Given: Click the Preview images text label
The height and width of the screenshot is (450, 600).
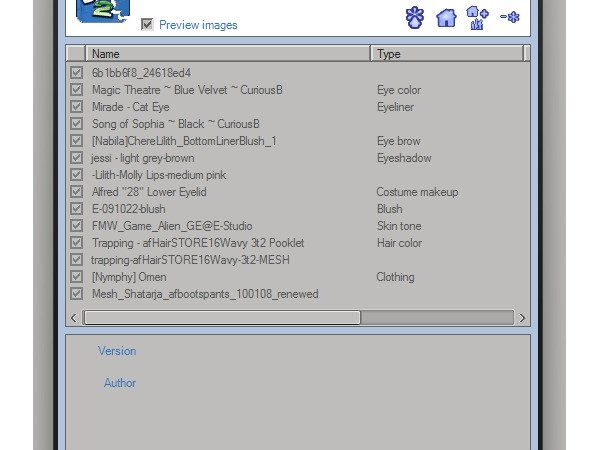Looking at the screenshot, I should pos(198,25).
